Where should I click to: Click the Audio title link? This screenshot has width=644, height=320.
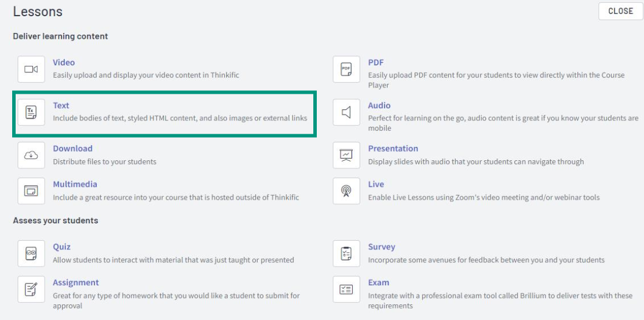379,105
